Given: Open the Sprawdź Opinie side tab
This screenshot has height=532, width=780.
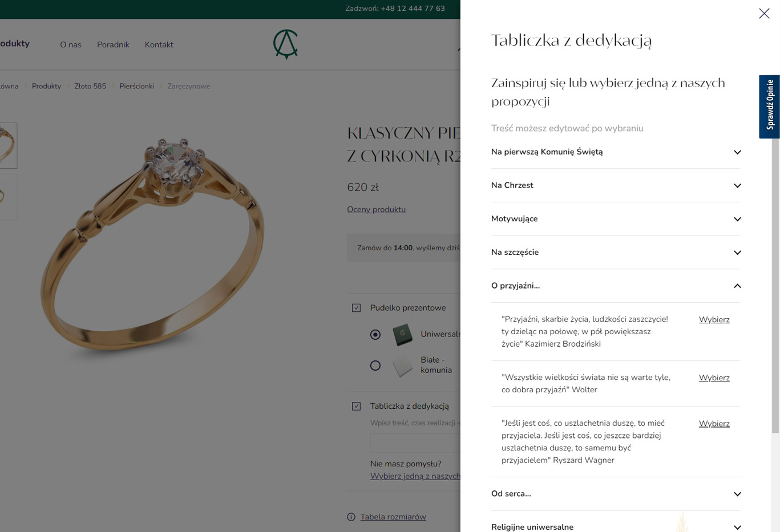Looking at the screenshot, I should click(x=769, y=107).
